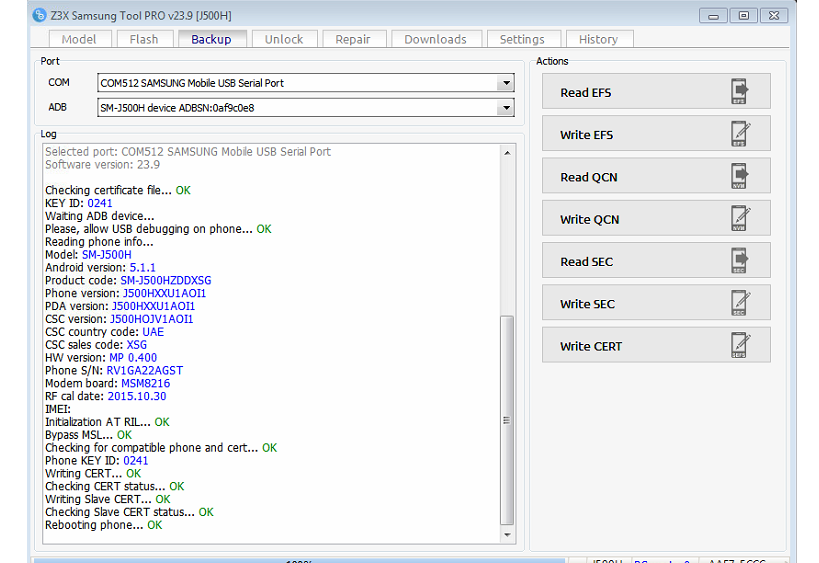The image size is (819, 563).
Task: Click the modem board MSM8216 value
Action: coord(146,383)
